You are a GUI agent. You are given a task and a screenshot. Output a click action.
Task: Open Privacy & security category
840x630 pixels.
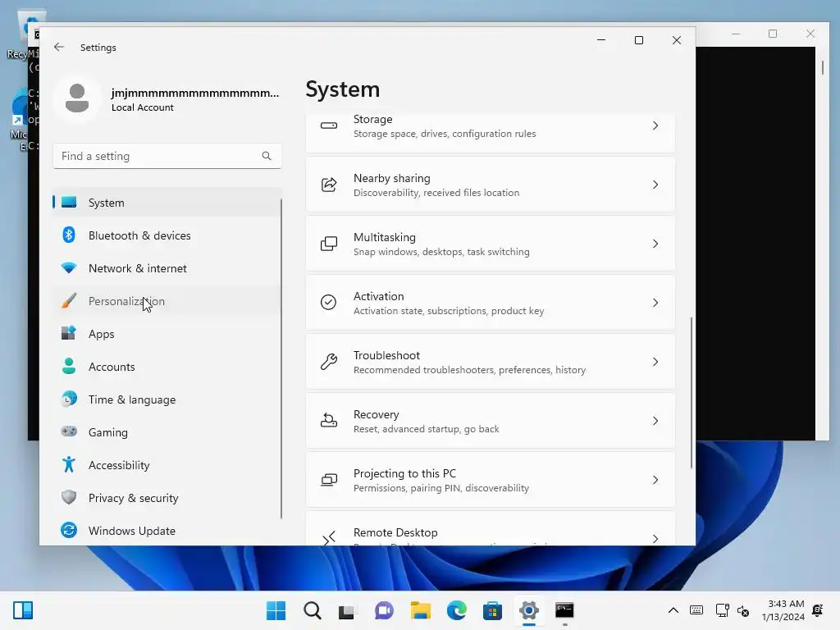coord(167,498)
